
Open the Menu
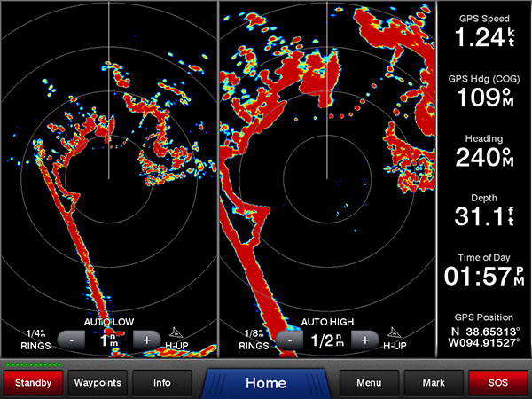point(369,383)
